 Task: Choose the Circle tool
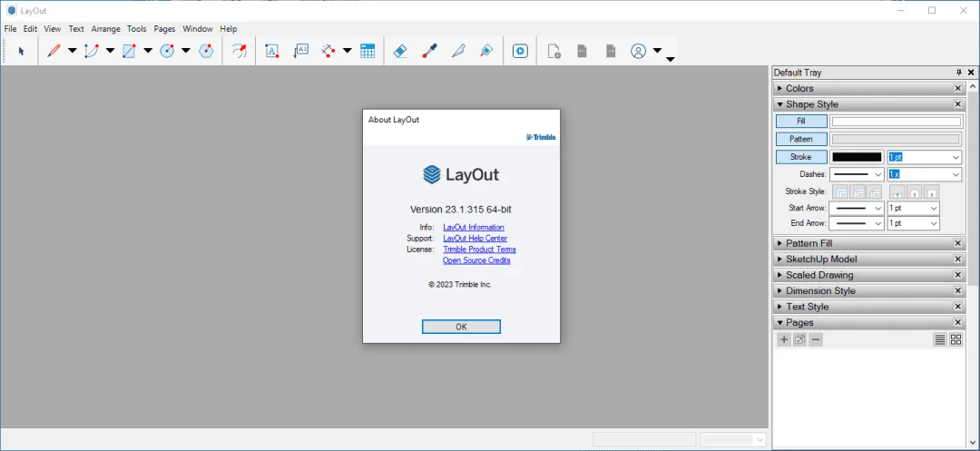167,51
